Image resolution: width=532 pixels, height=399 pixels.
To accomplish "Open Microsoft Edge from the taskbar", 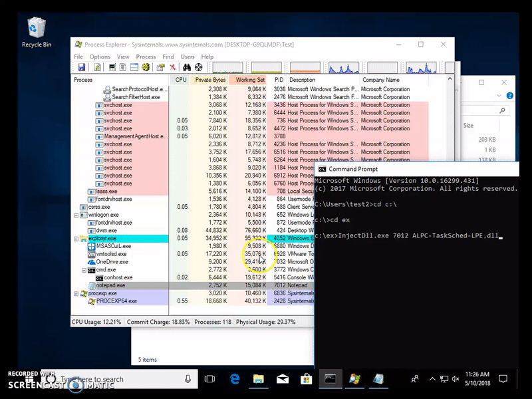I will [235, 379].
